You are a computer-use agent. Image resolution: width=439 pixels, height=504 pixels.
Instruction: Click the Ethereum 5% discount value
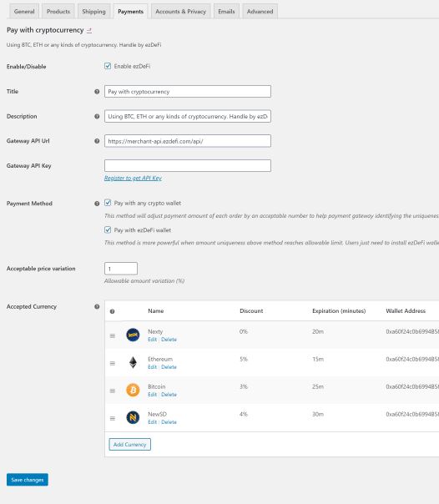point(243,359)
